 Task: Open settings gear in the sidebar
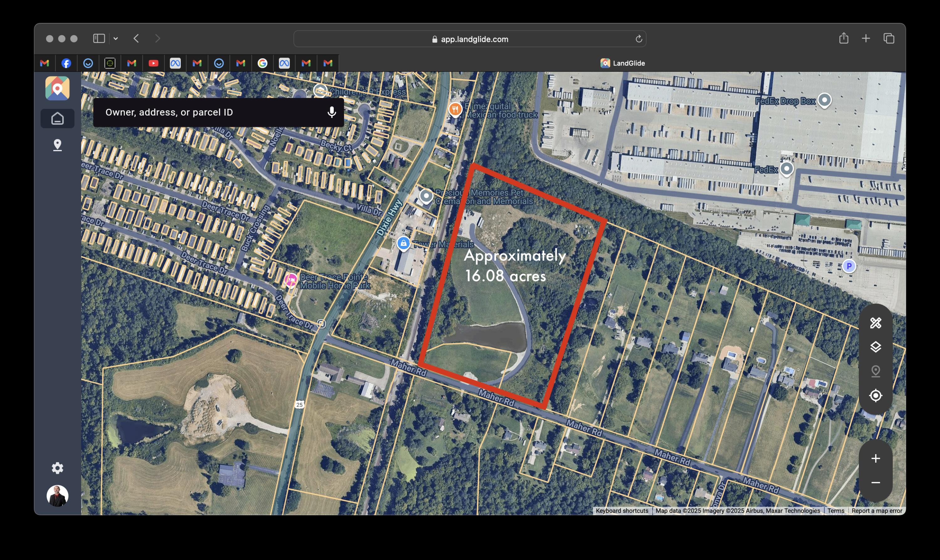pos(57,468)
